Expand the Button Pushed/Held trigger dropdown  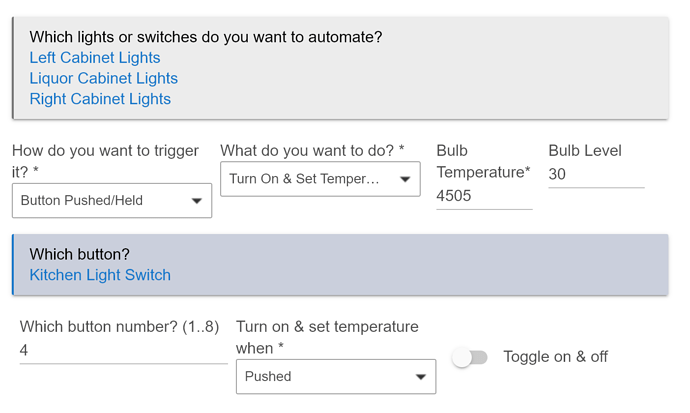click(112, 201)
